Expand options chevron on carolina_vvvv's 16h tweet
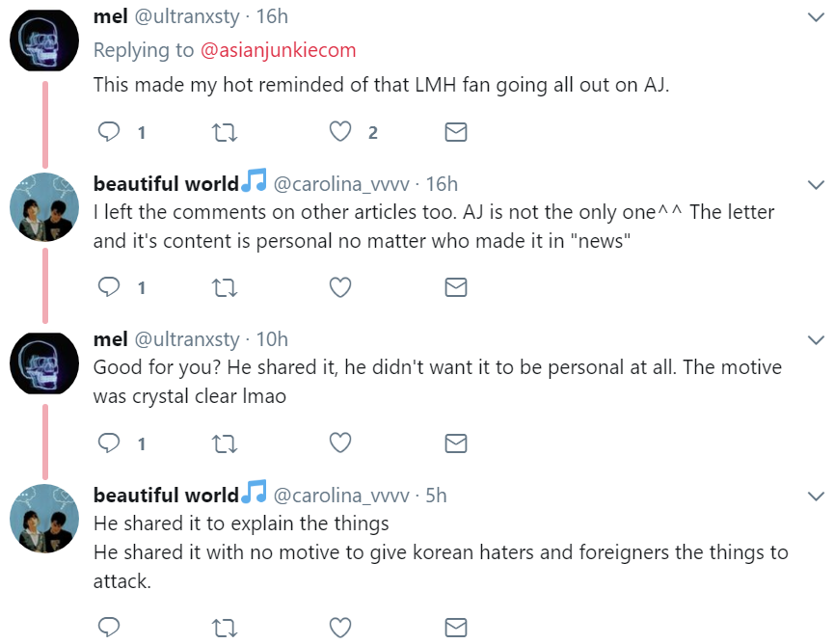 (816, 184)
